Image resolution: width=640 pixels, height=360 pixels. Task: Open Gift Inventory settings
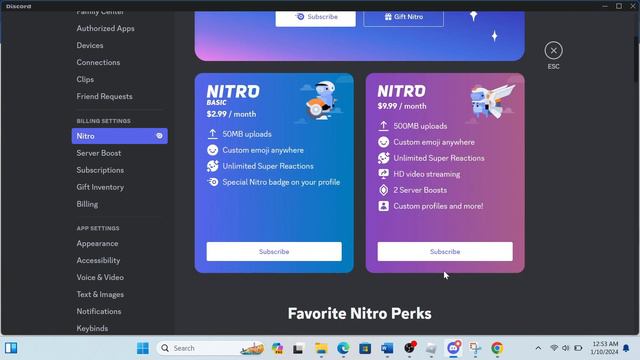100,187
